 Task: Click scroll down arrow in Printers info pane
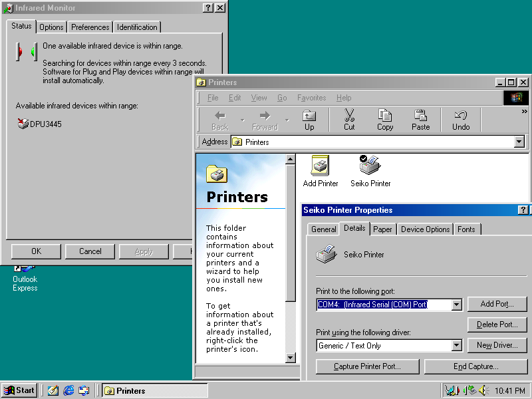click(291, 357)
